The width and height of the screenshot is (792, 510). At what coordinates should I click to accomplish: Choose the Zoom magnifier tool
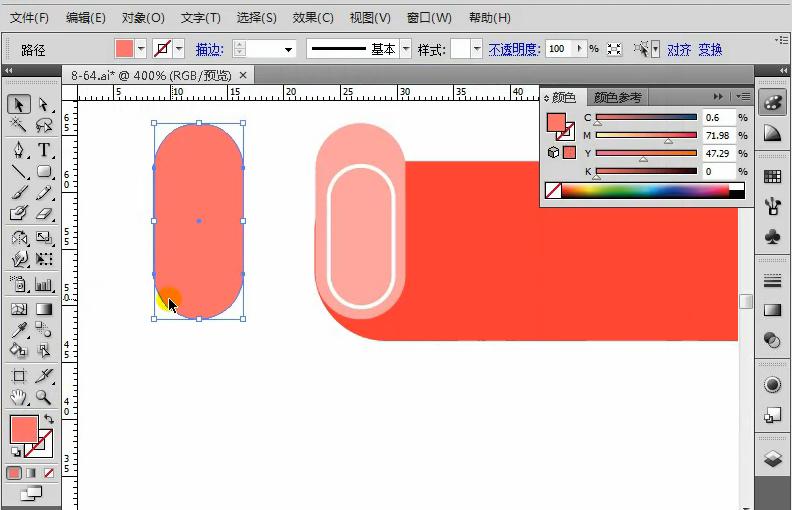pyautogui.click(x=44, y=397)
